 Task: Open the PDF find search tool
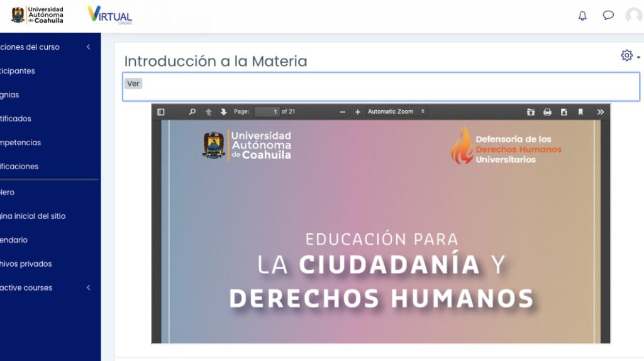[x=192, y=112]
